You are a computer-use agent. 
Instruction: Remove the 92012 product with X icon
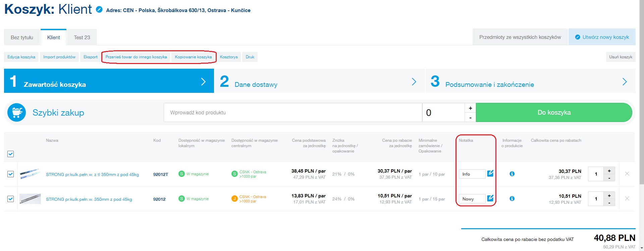[x=627, y=199]
